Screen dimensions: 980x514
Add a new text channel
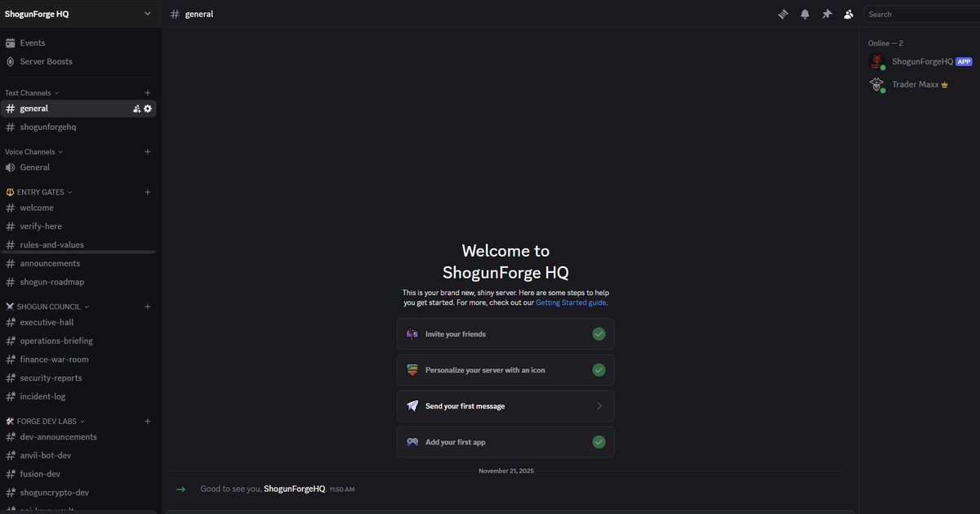pos(147,92)
